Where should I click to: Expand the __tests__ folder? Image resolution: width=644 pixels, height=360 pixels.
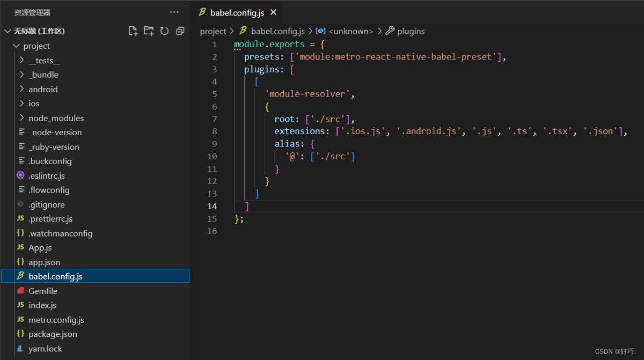click(44, 60)
